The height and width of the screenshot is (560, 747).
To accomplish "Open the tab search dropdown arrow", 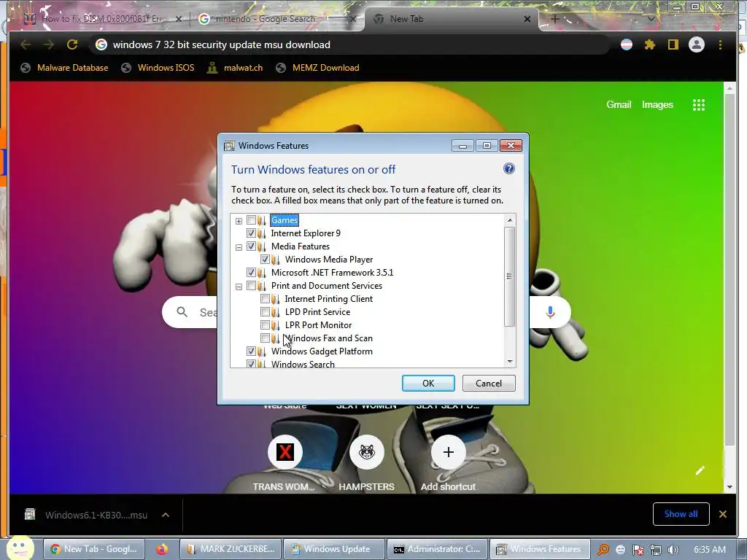I will [x=651, y=19].
